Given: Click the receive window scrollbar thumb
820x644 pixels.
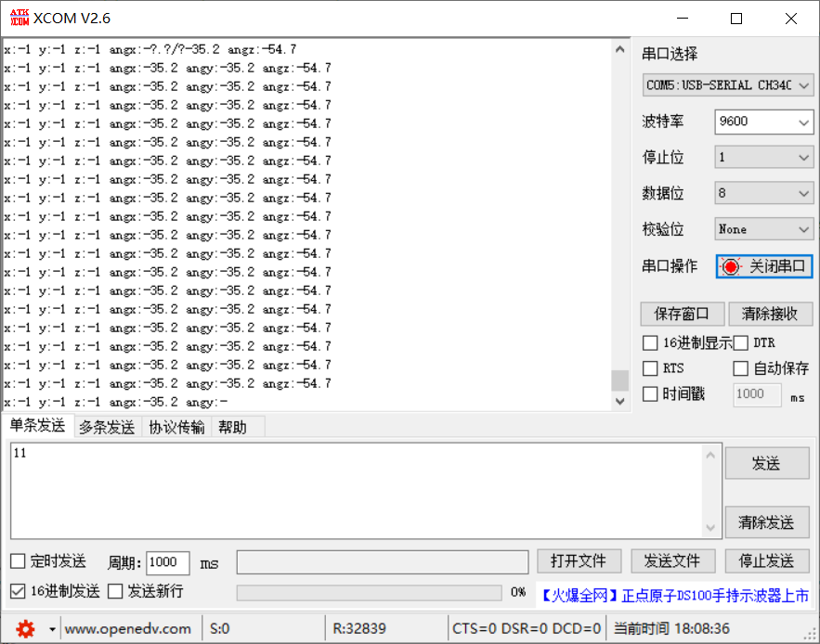Looking at the screenshot, I should (x=619, y=380).
